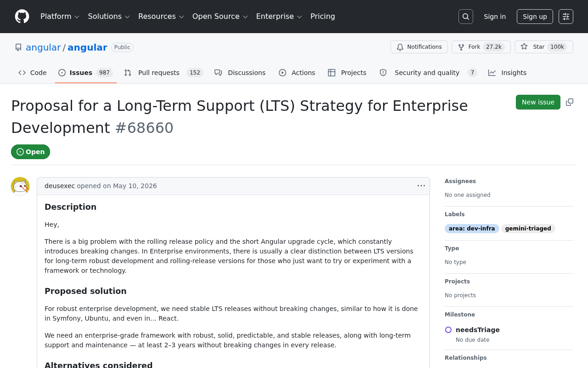The height and width of the screenshot is (368, 588).
Task: Open deusexec's profile link
Action: pyautogui.click(x=60, y=186)
